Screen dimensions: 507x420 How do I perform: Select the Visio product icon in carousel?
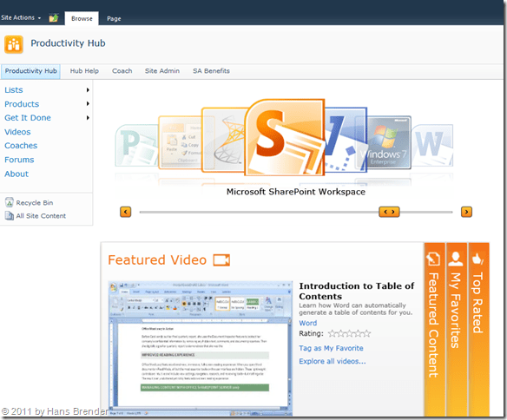(x=346, y=140)
